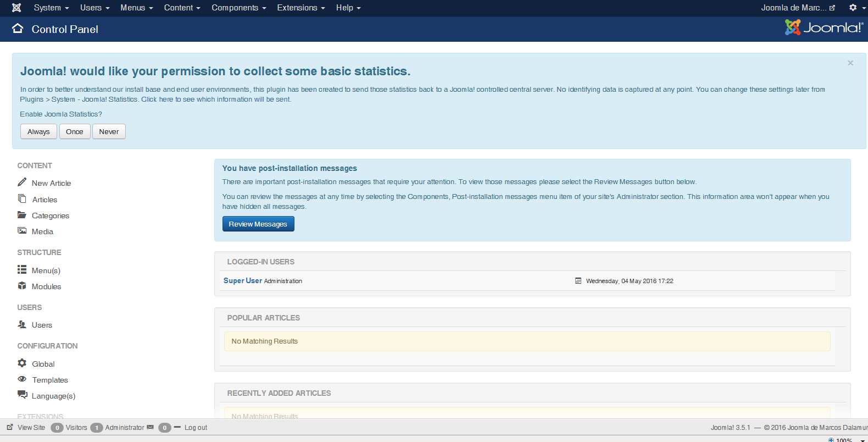Open Media manager link
Image resolution: width=868 pixels, height=442 pixels.
[x=42, y=231]
